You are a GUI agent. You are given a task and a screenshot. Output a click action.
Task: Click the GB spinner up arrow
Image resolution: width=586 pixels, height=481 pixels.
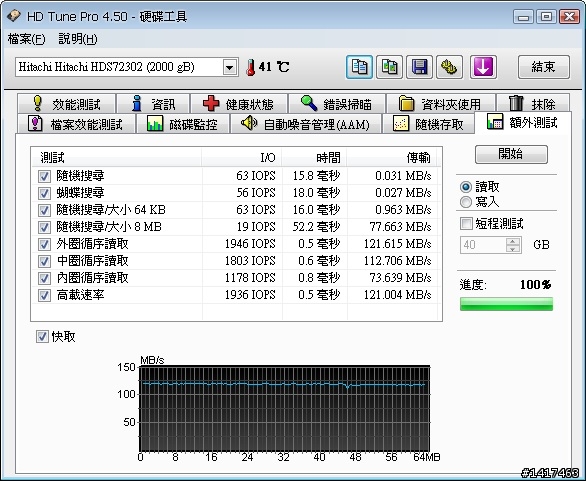point(513,241)
